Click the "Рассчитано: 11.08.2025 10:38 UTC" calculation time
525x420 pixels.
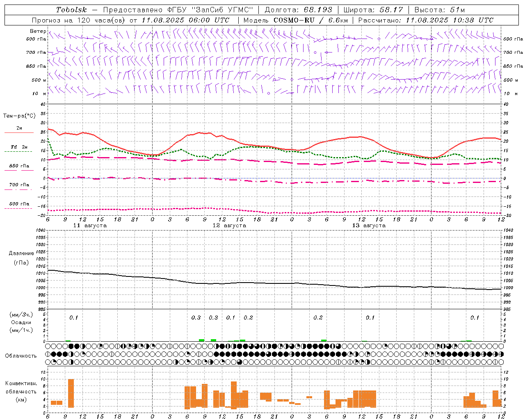click(426, 20)
